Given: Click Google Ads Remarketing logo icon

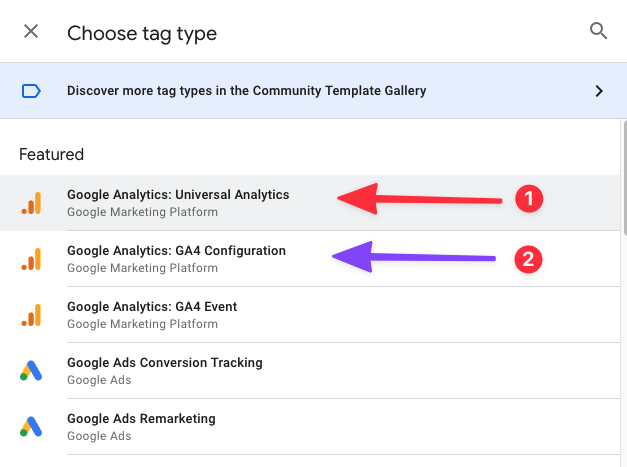Looking at the screenshot, I should pos(31,427).
